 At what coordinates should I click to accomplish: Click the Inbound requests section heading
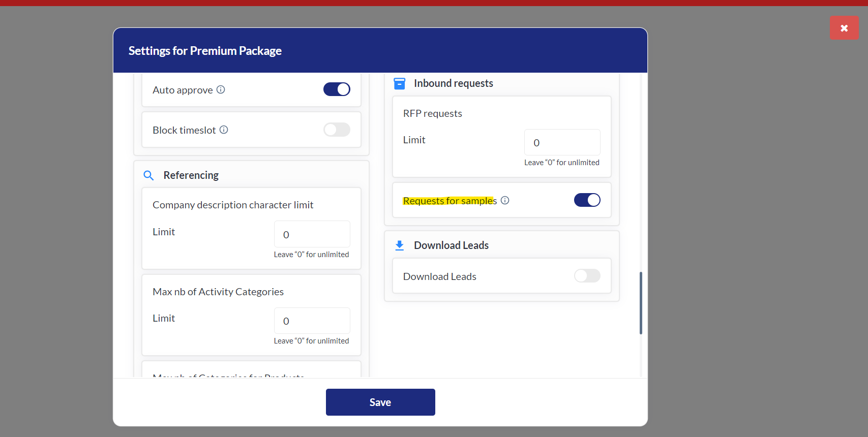click(x=453, y=83)
